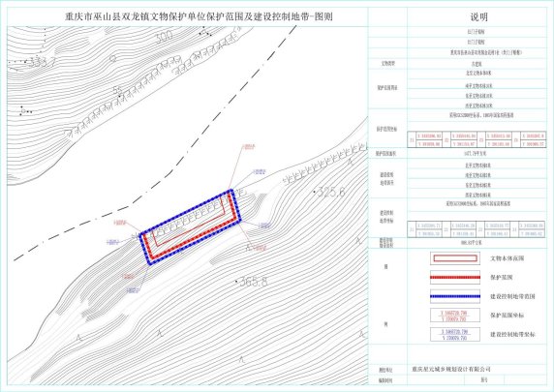Click the 325.6 elevation point on the map
The image size is (554, 392).
point(329,193)
